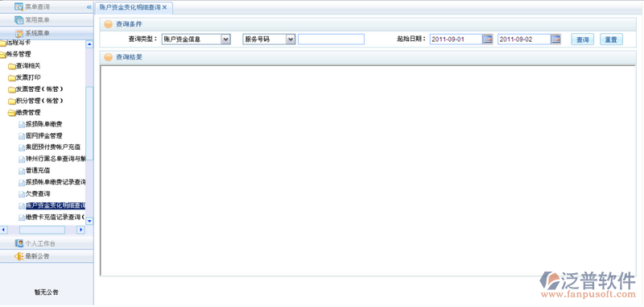Click the sidebar tree horizontal scrollbar thumb
Image resolution: width=644 pixels, height=307 pixels.
pyautogui.click(x=42, y=230)
